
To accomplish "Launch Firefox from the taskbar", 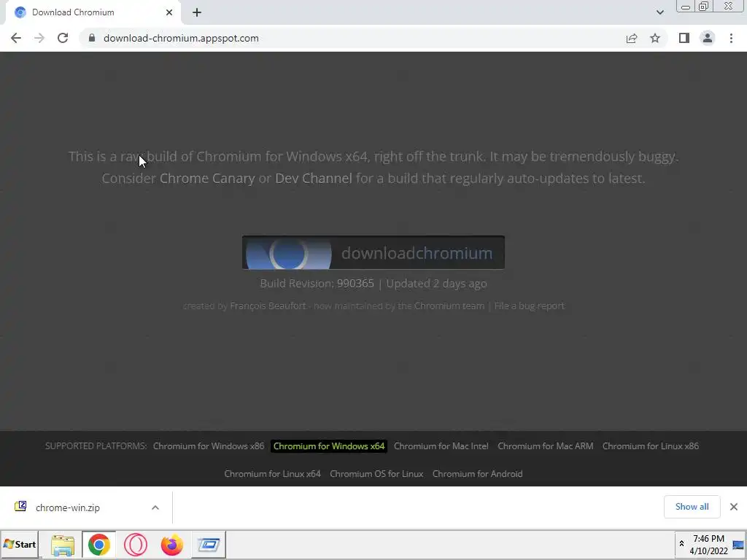I will coord(171,545).
